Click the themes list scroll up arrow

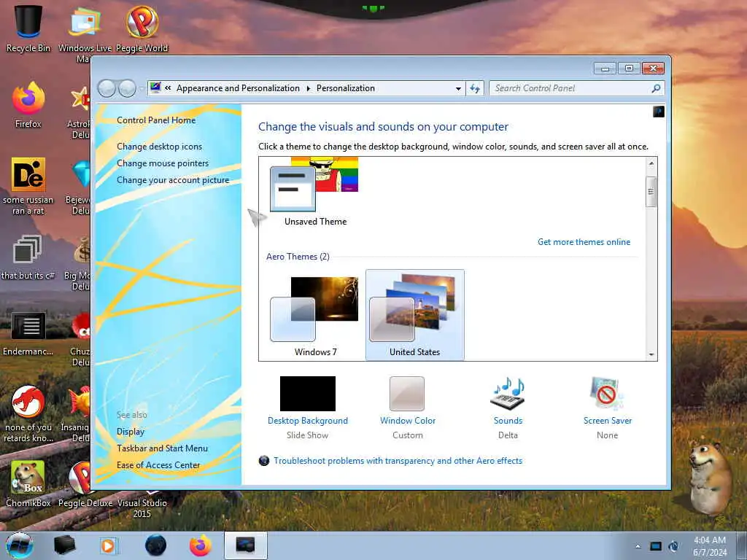[651, 163]
